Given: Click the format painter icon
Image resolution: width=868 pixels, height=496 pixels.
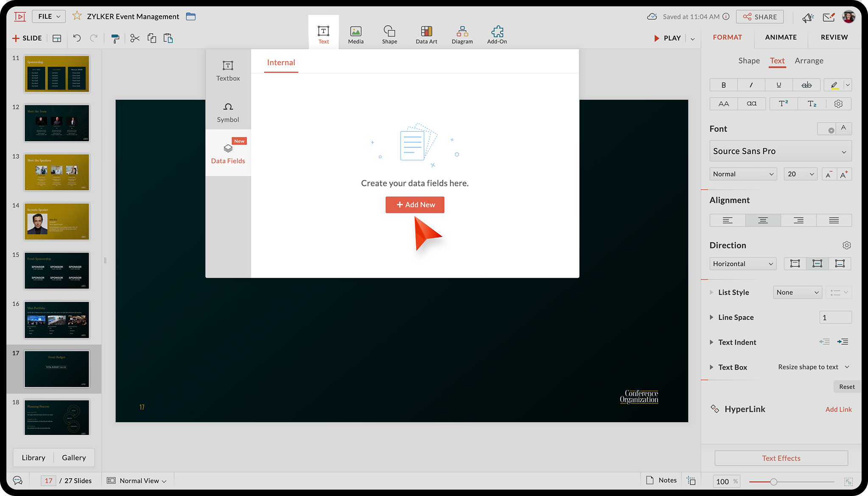Looking at the screenshot, I should [115, 39].
